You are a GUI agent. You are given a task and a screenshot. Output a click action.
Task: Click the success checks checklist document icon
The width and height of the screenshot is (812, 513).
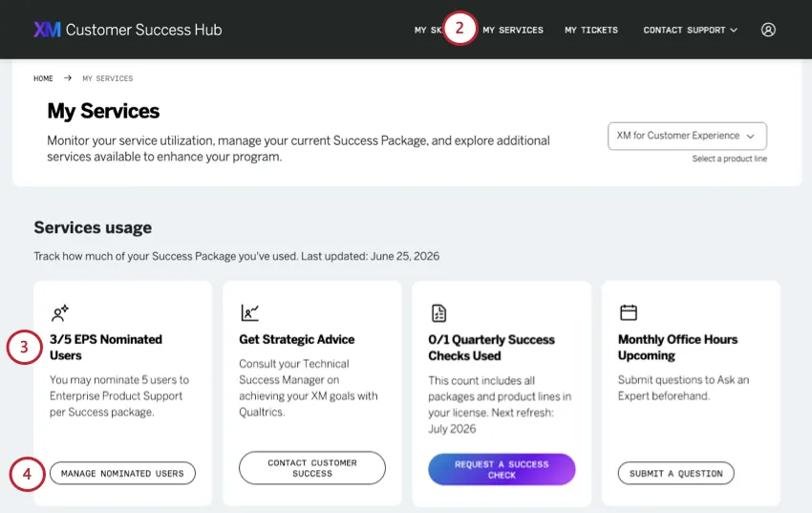tap(438, 312)
